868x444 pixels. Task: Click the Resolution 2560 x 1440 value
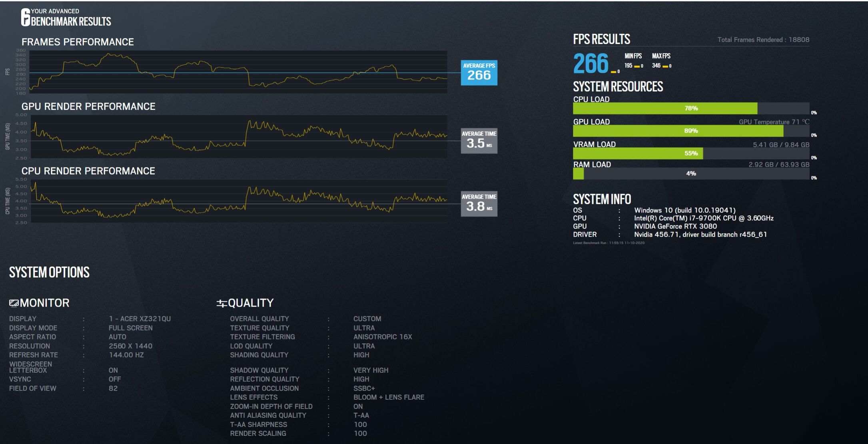(x=130, y=346)
